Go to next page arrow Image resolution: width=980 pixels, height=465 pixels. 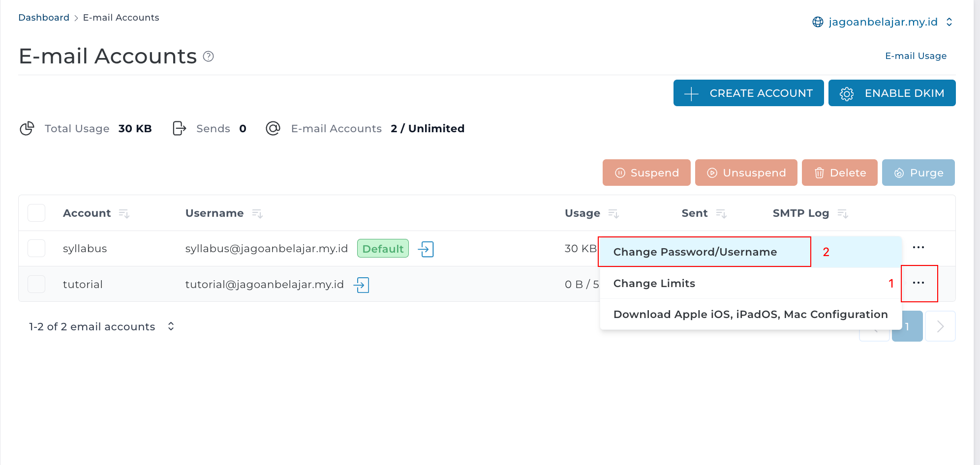(x=940, y=326)
